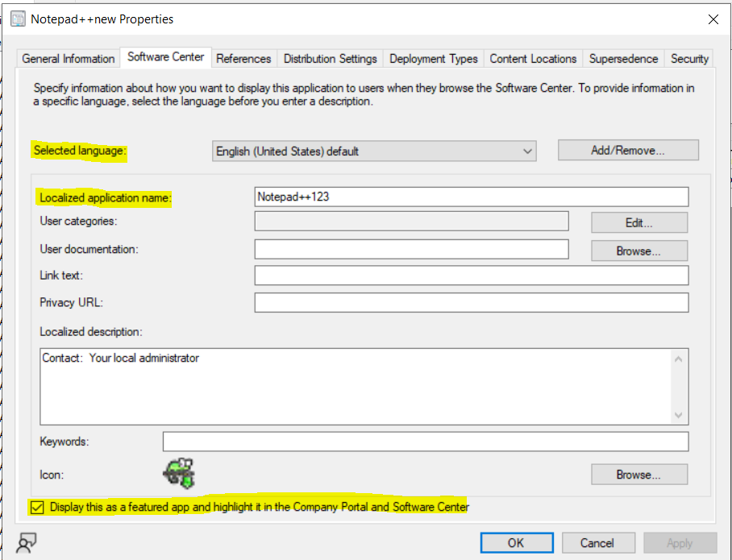Click the Notepad++ application icon image
732x560 pixels.
pos(179,474)
